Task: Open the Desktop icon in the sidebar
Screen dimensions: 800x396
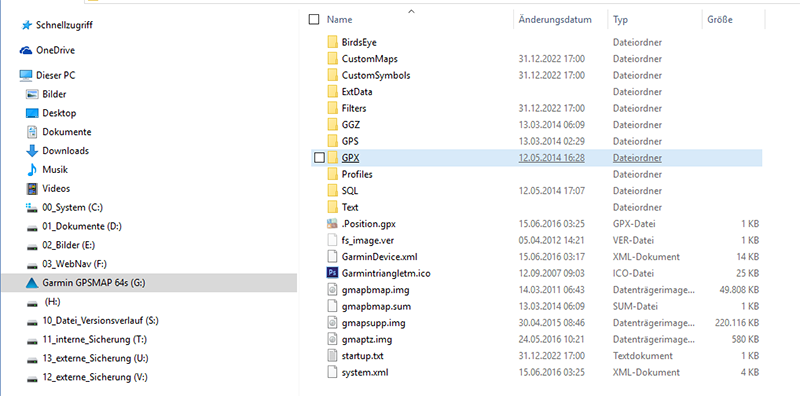Action: 32,113
